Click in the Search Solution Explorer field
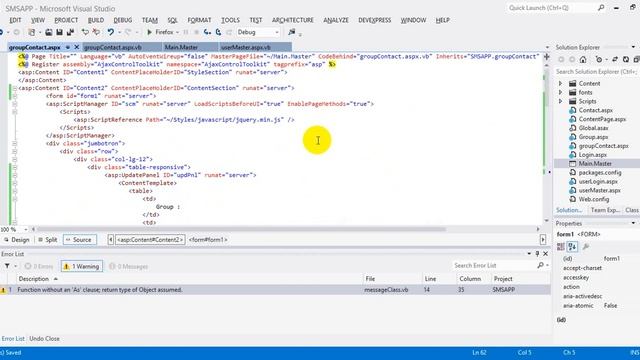The height and width of the screenshot is (360, 640). tap(596, 72)
